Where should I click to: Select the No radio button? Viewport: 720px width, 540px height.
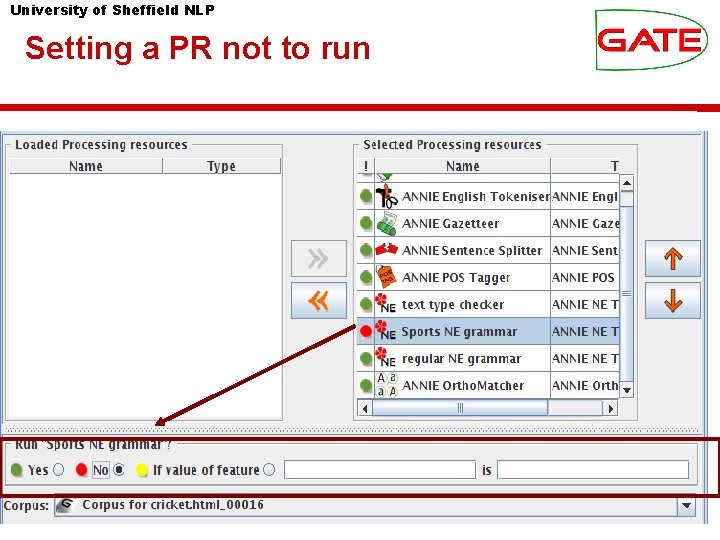[x=118, y=470]
